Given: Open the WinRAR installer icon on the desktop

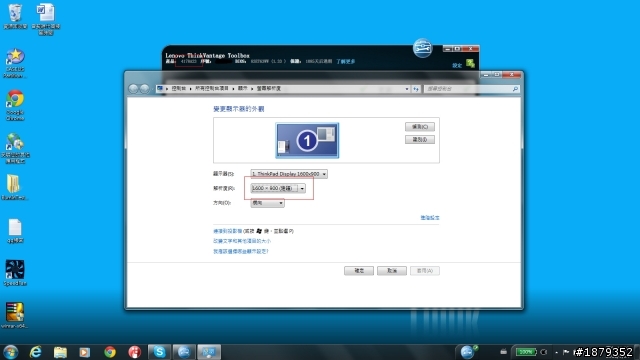Looking at the screenshot, I should [15, 315].
